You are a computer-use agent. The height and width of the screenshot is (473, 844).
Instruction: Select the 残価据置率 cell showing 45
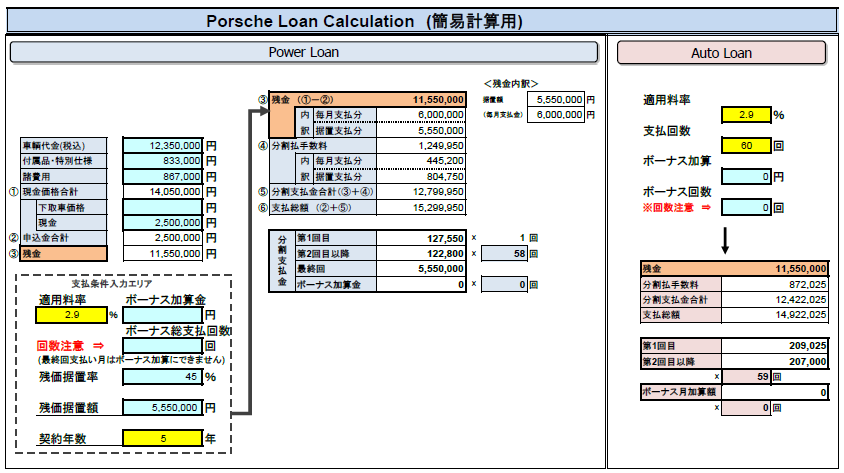coord(163,377)
